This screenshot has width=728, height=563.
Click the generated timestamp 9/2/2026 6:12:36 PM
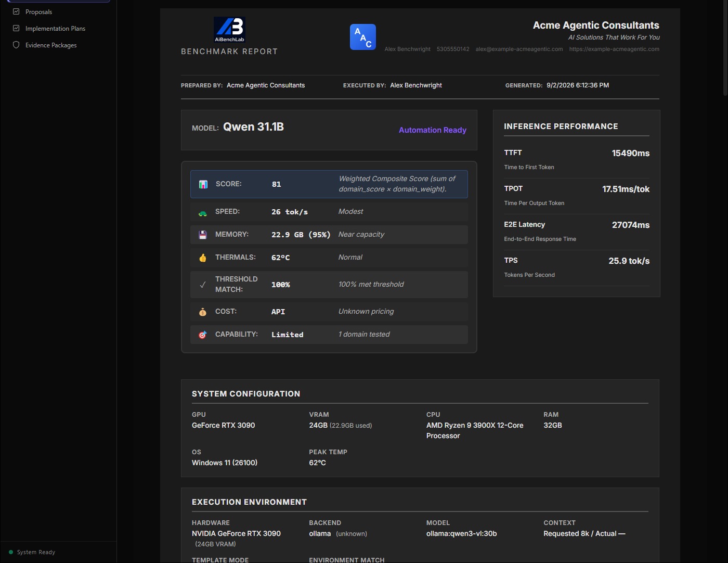[x=578, y=85]
